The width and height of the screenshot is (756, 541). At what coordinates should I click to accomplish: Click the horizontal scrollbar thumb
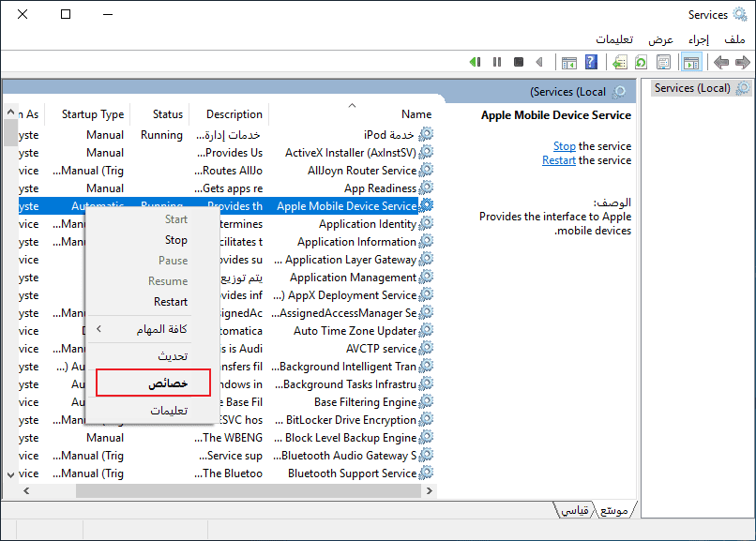tap(249, 490)
